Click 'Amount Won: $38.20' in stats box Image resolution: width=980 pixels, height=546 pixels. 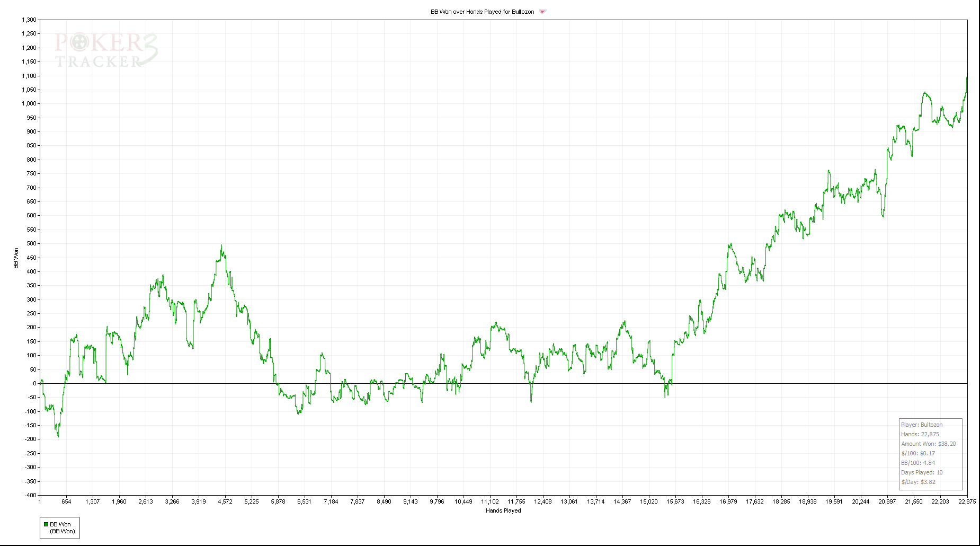[x=928, y=444]
